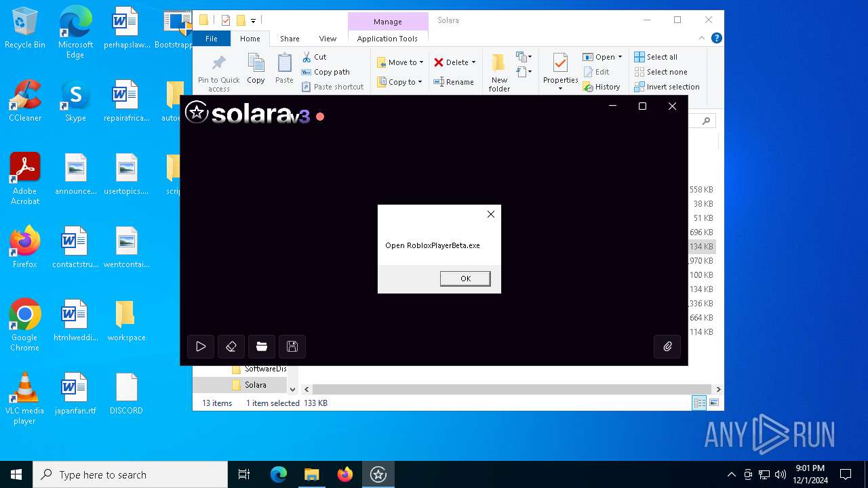Select the 558 KB file size cell

pyautogui.click(x=701, y=190)
